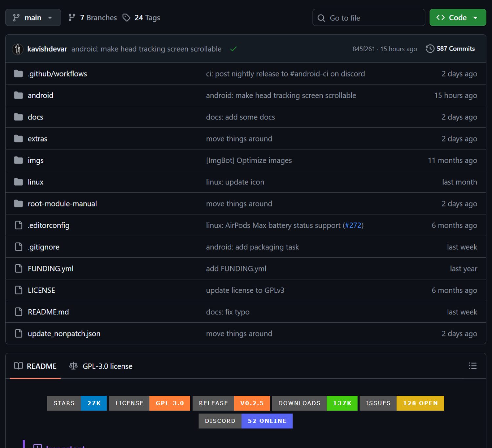Focus the Go to file search field
The height and width of the screenshot is (448, 492).
point(369,17)
